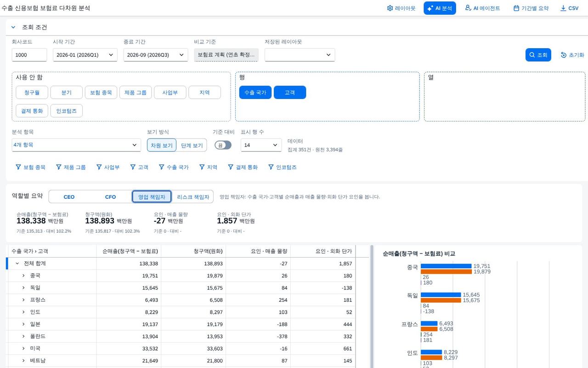The height and width of the screenshot is (368, 588).
Task: Open the 시작 기간 dropdown
Action: pyautogui.click(x=85, y=55)
